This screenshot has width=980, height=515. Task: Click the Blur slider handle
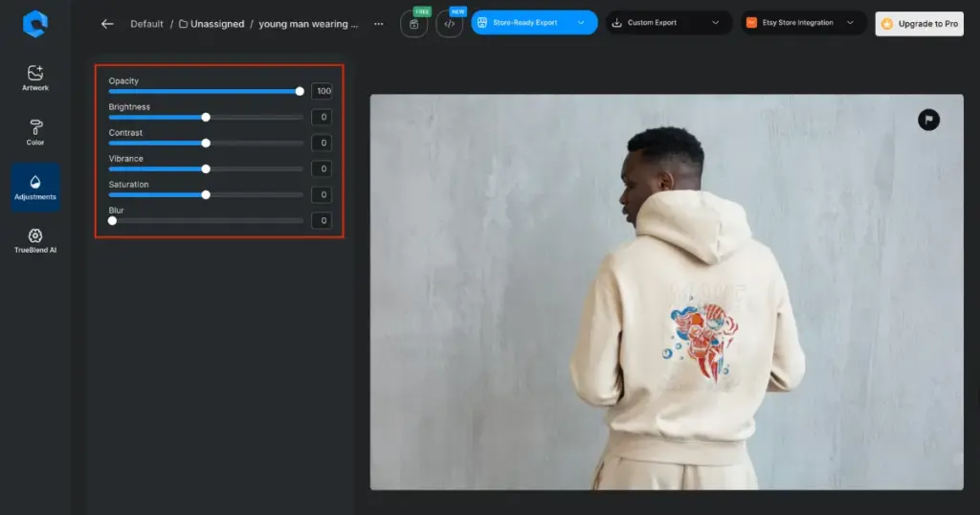[113, 220]
